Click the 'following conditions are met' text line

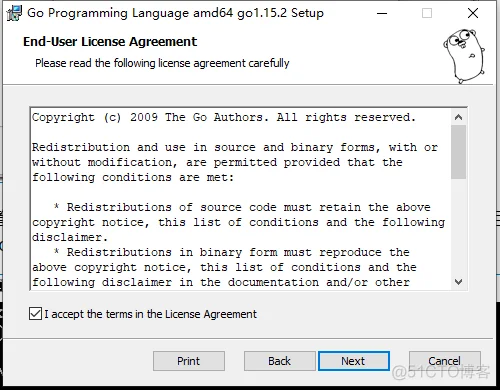133,177
